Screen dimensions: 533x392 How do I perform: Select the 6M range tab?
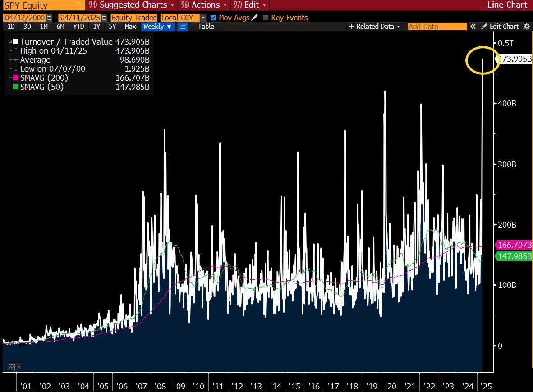[x=60, y=27]
